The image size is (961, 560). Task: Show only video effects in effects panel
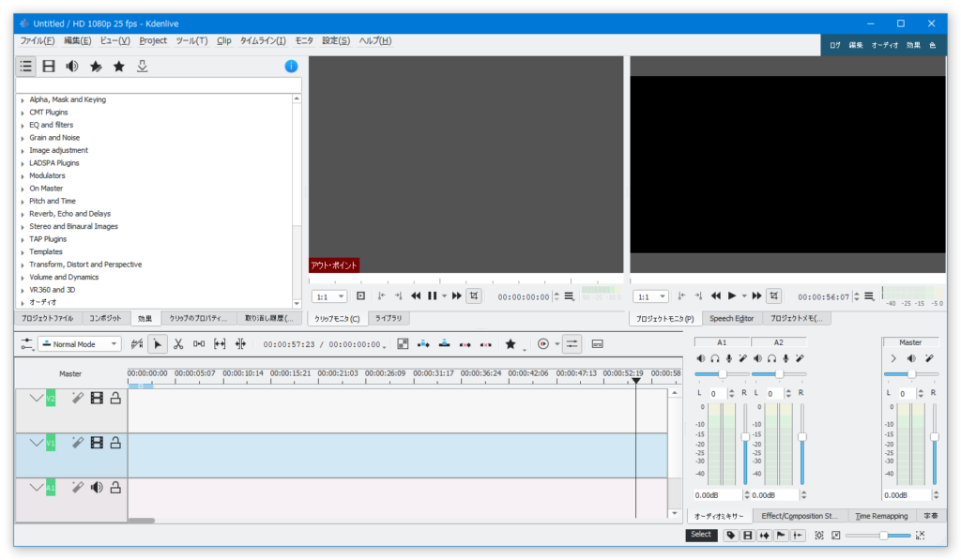48,67
